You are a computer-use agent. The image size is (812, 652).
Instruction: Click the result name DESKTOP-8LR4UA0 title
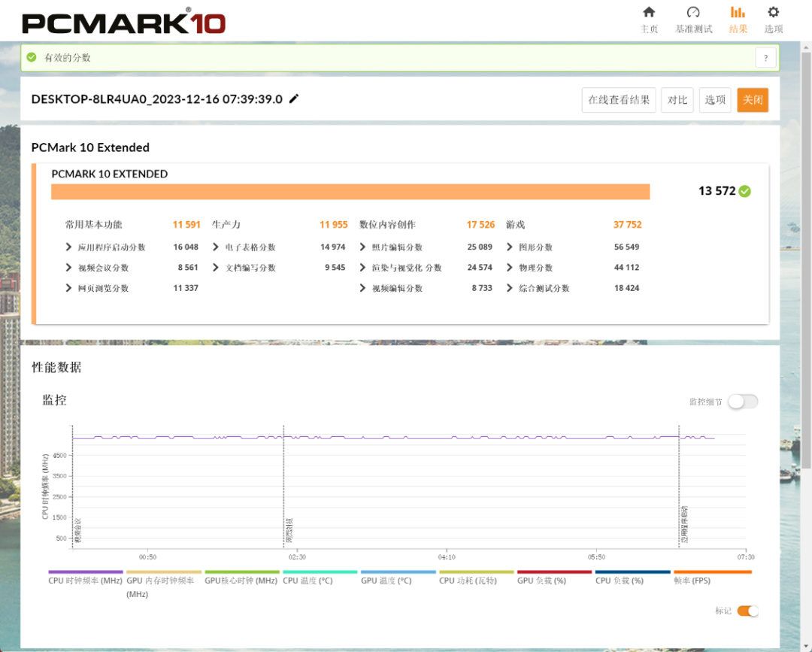(157, 99)
